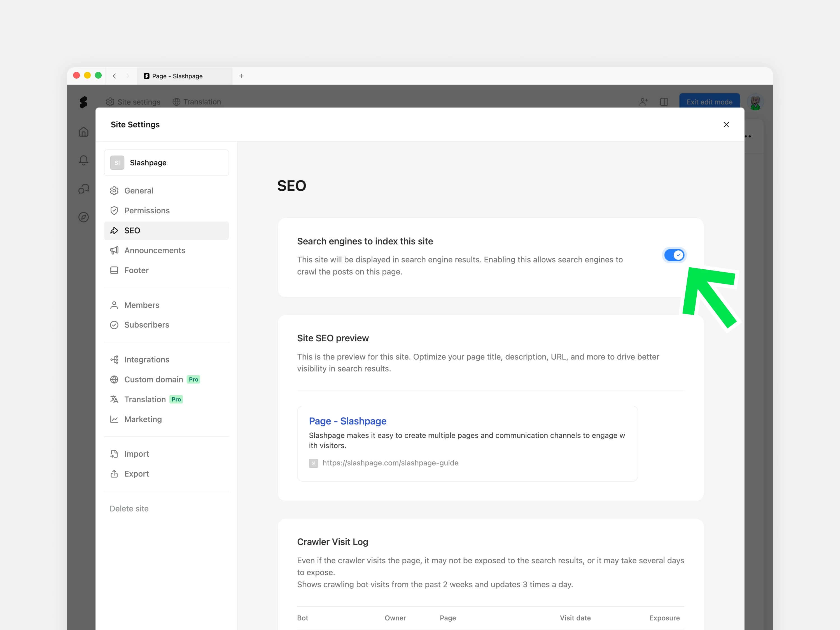Screen dimensions: 840x630
Task: Toggle search engine indexing switch
Action: pyautogui.click(x=674, y=255)
